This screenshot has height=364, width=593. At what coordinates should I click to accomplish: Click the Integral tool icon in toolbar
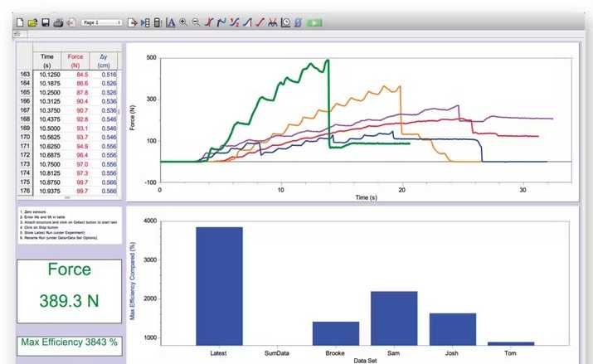tap(298, 22)
